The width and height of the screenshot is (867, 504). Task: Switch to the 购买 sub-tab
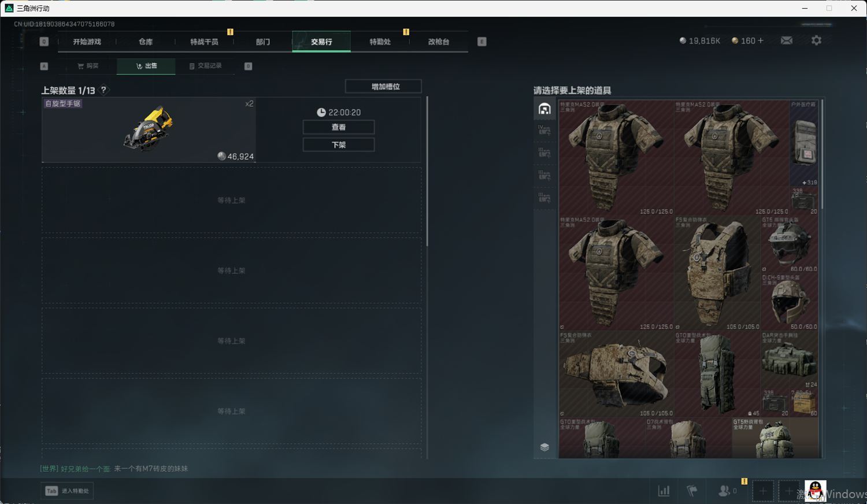(88, 66)
